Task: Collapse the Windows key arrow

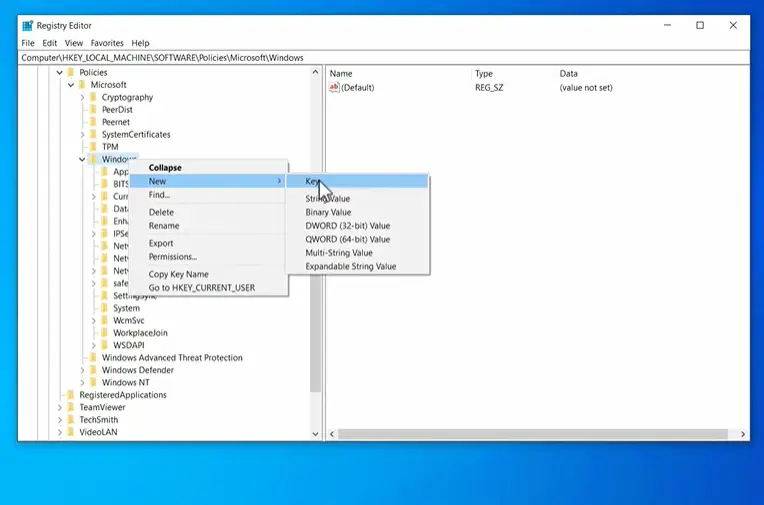Action: pos(82,159)
